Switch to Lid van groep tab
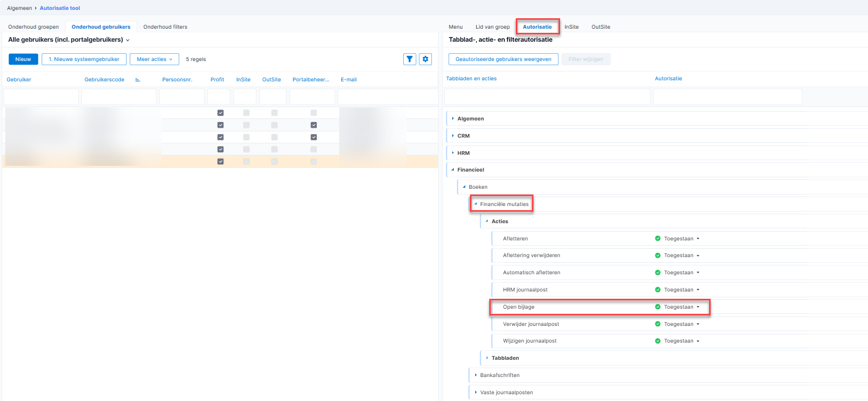Screen dimensions: 868x401 pos(492,27)
